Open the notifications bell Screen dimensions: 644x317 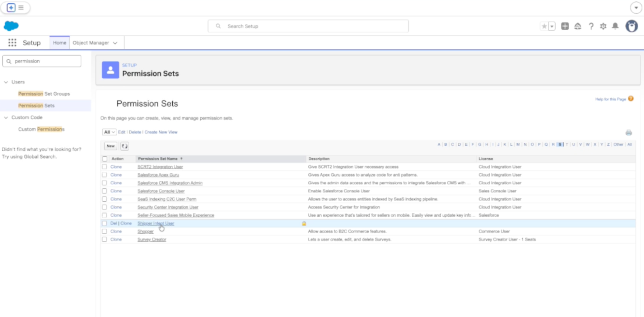click(x=615, y=26)
